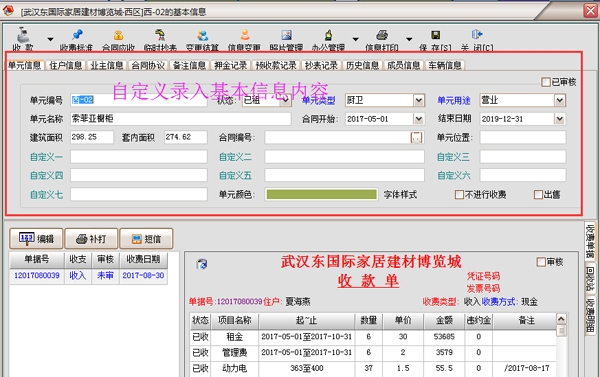Expand dropdown arrow next to 收款

click(x=50, y=39)
